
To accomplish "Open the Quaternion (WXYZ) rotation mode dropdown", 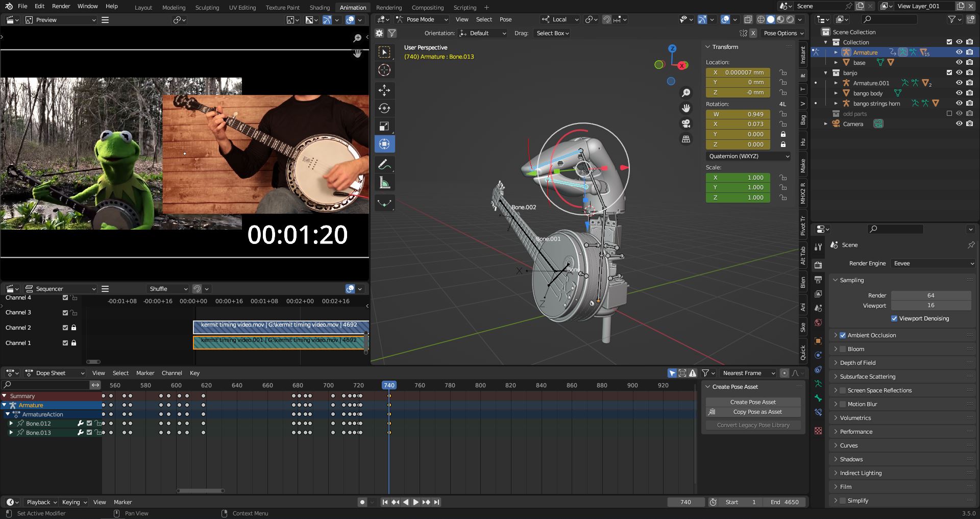I will [748, 156].
